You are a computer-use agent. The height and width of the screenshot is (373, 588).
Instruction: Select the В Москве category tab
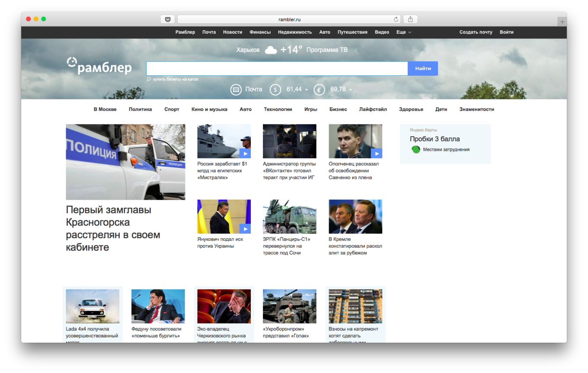[105, 109]
